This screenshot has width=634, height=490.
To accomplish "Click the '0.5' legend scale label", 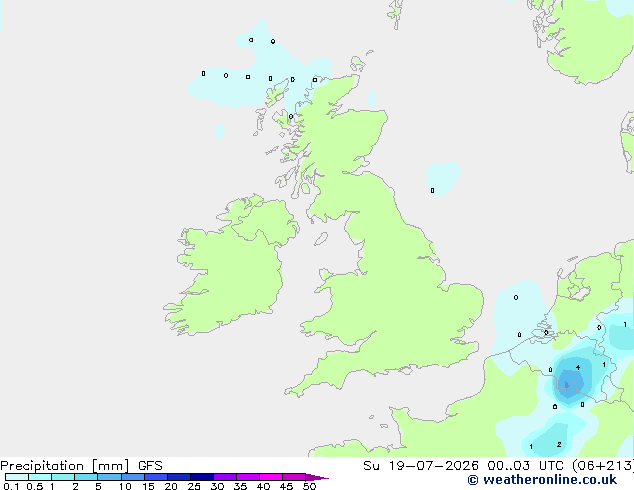I will [35, 486].
